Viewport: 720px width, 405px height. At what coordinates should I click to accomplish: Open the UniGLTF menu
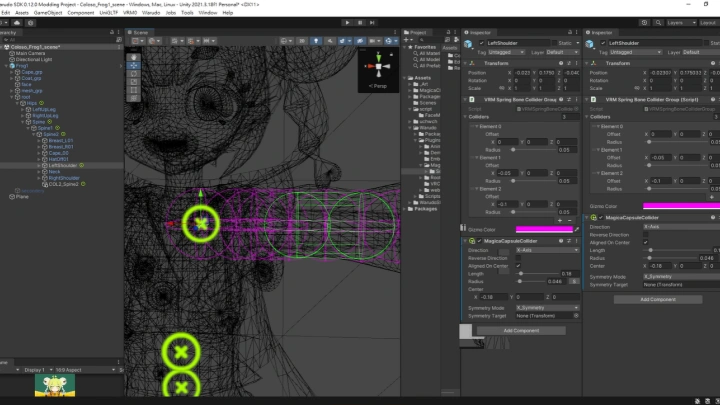[108, 13]
